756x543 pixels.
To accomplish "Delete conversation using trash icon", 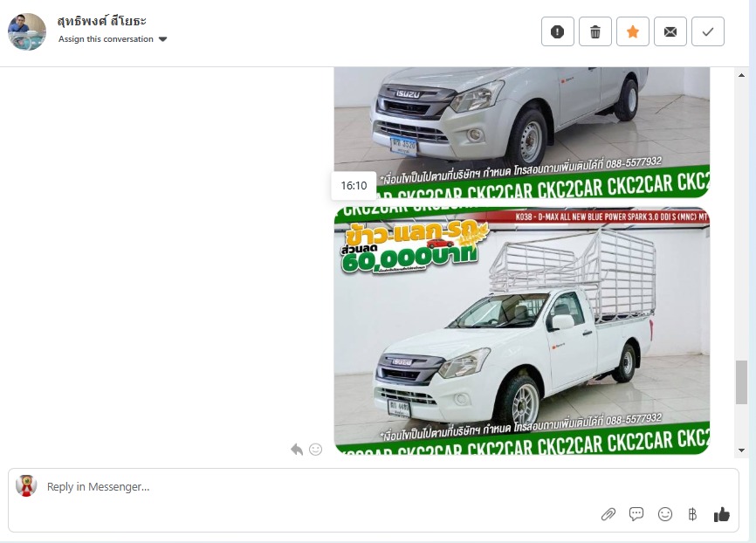I will [x=595, y=31].
